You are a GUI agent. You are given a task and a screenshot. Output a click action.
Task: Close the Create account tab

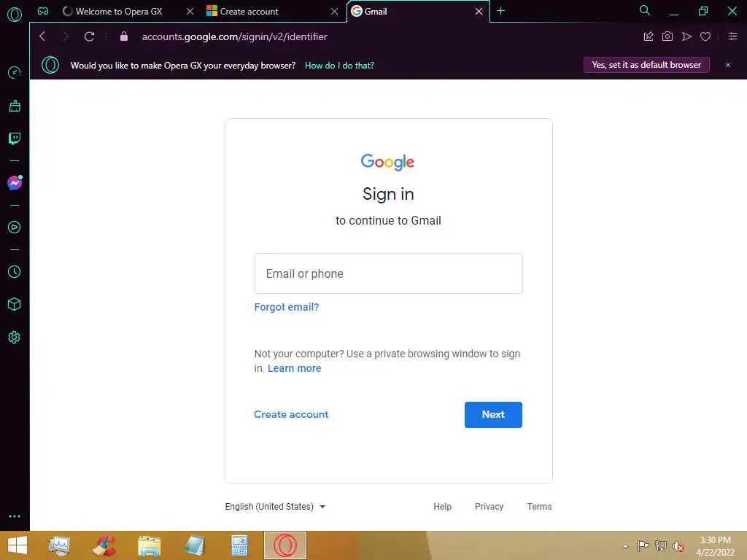[334, 12]
